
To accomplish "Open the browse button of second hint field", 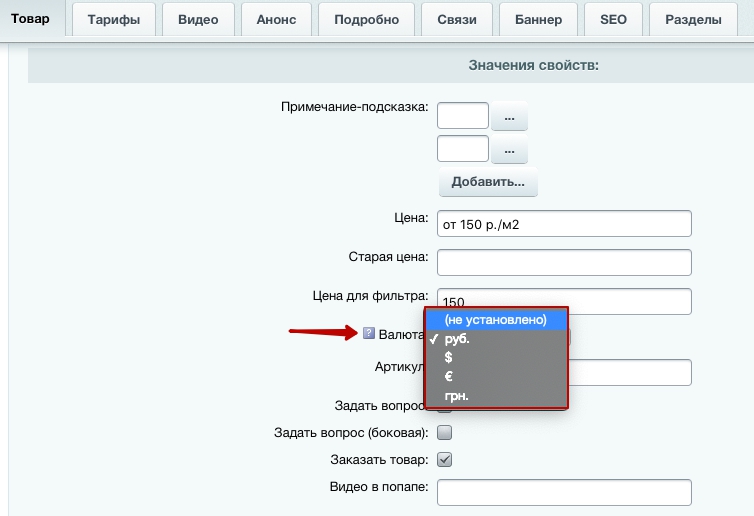I will point(509,150).
